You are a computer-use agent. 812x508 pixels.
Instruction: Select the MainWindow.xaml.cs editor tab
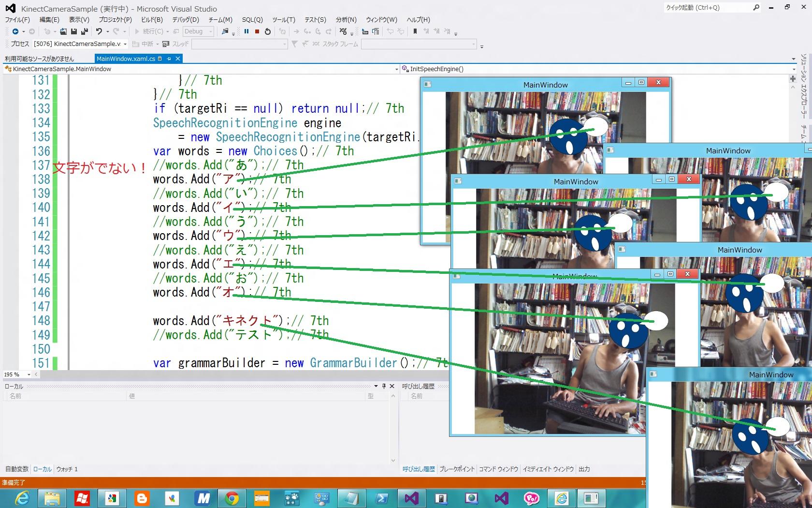click(x=126, y=59)
